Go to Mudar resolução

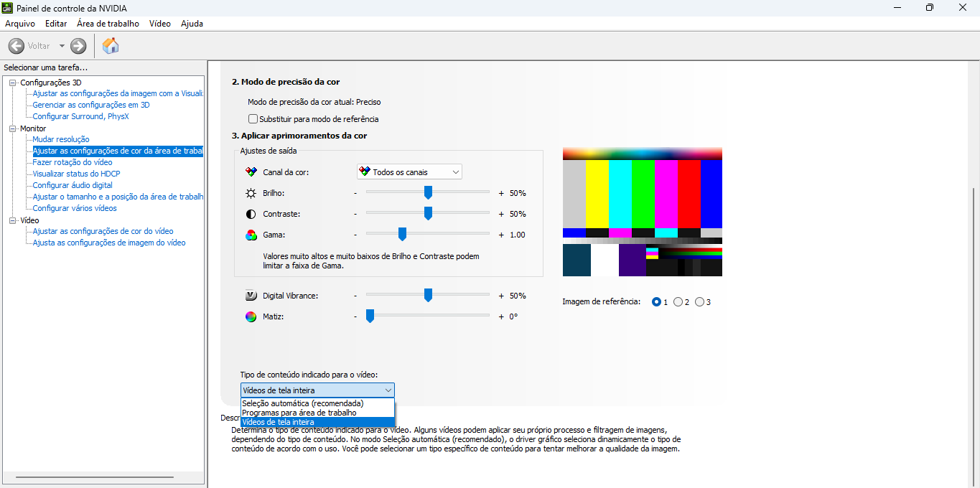tap(61, 139)
